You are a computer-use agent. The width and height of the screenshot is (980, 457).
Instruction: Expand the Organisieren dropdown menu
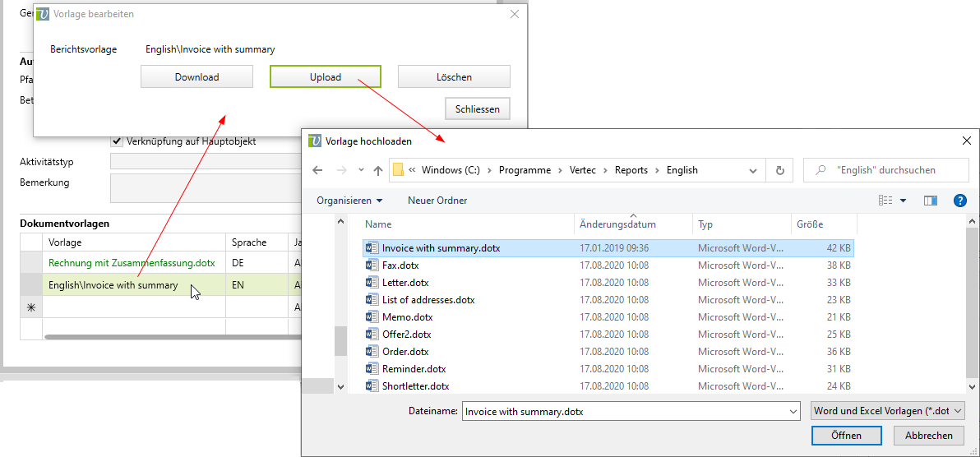(349, 201)
